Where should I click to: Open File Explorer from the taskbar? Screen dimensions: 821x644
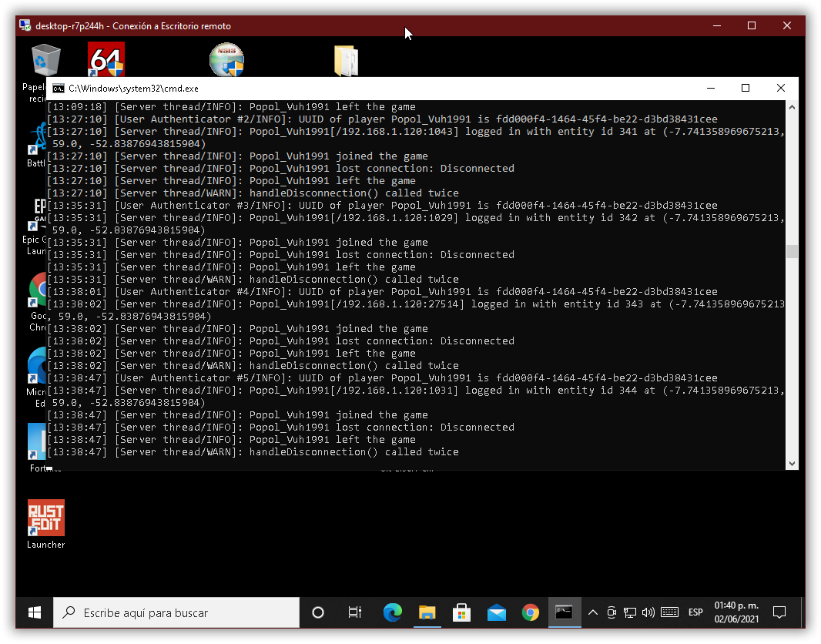pos(427,612)
